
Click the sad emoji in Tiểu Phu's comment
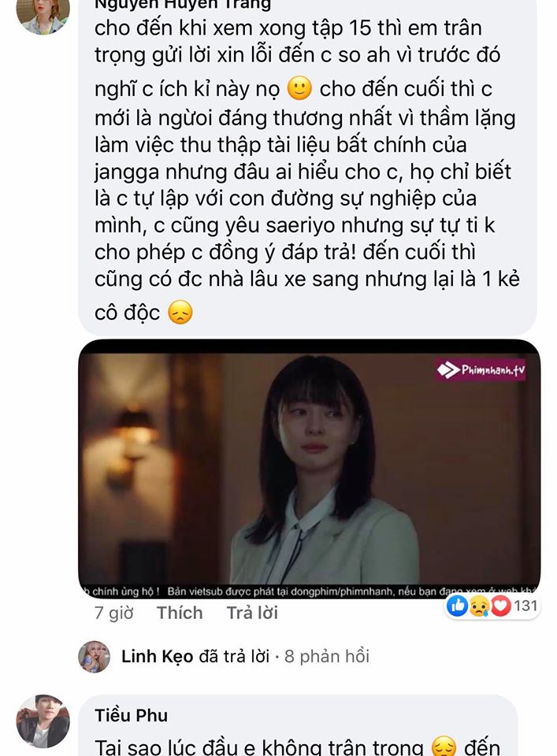click(444, 747)
